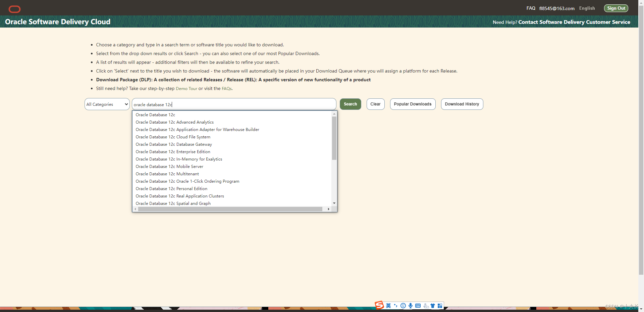Click the Sogou input method S logo
This screenshot has width=644, height=312.
(x=379, y=305)
